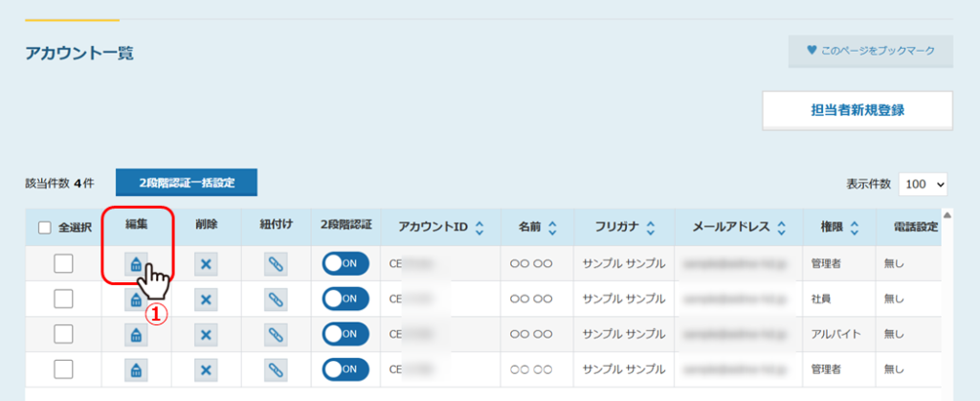Sort the list by 権限 column

[x=855, y=228]
